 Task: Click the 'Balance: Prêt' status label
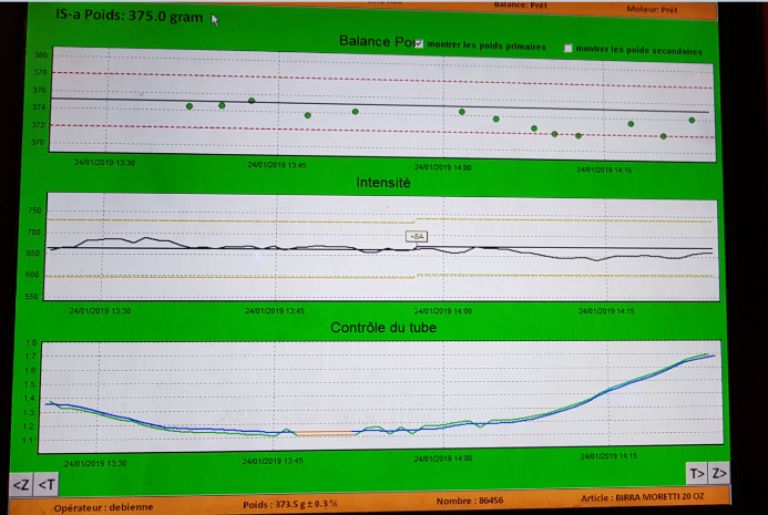click(x=520, y=5)
